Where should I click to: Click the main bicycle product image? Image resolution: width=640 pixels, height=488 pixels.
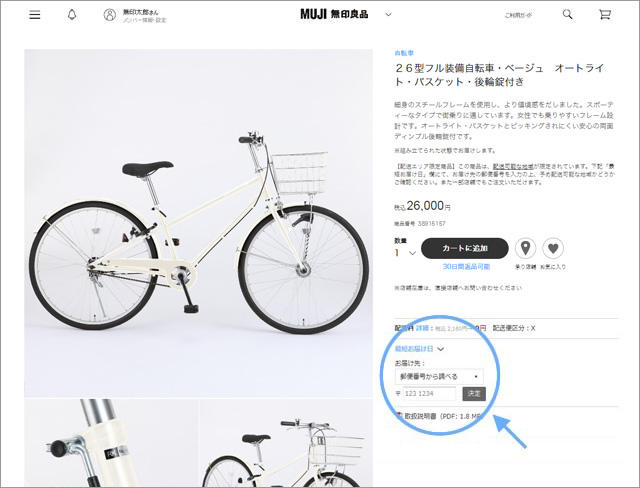click(198, 223)
